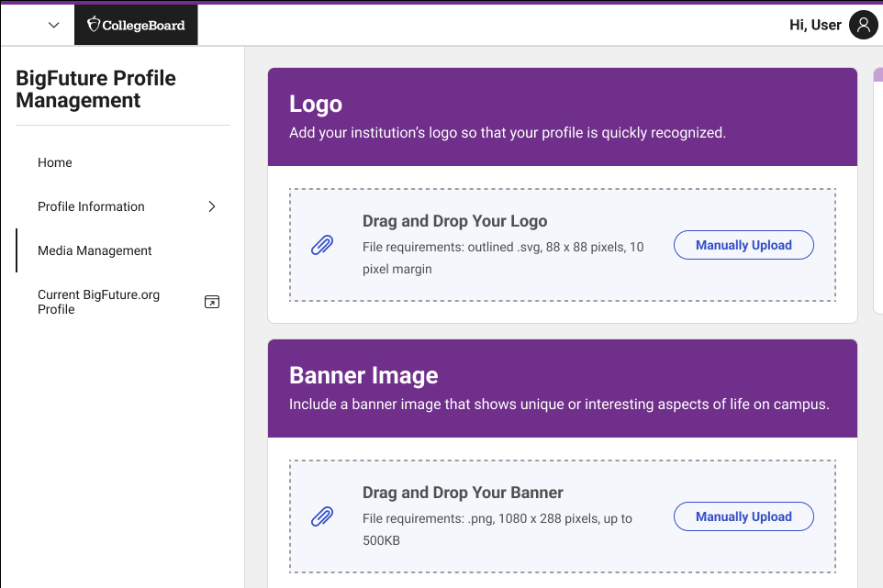The width and height of the screenshot is (883, 588).
Task: Click the 'Hi, User' greeting text
Action: click(x=815, y=26)
